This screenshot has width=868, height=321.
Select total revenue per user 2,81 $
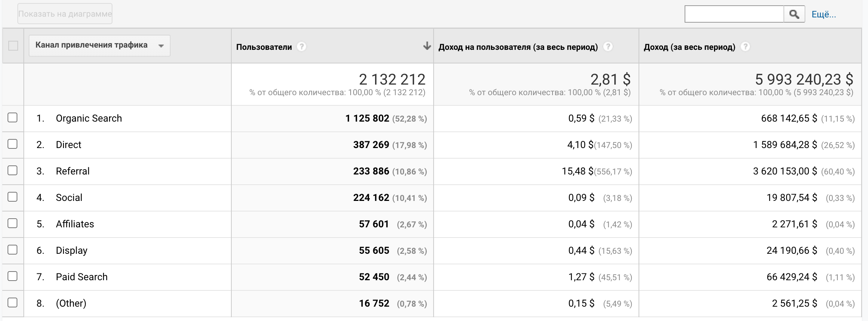pos(611,79)
